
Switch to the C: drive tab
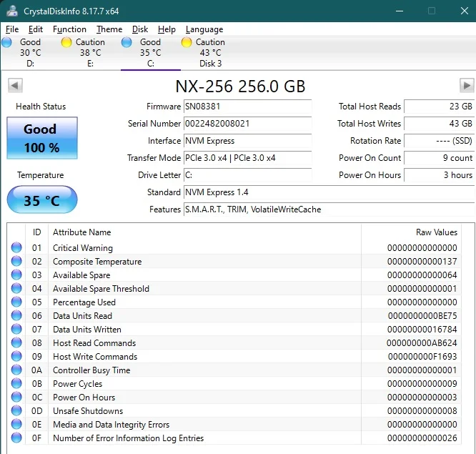(149, 52)
